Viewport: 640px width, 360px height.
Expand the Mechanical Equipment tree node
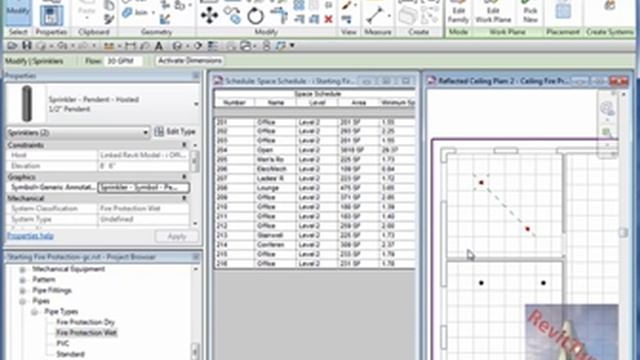click(x=22, y=269)
